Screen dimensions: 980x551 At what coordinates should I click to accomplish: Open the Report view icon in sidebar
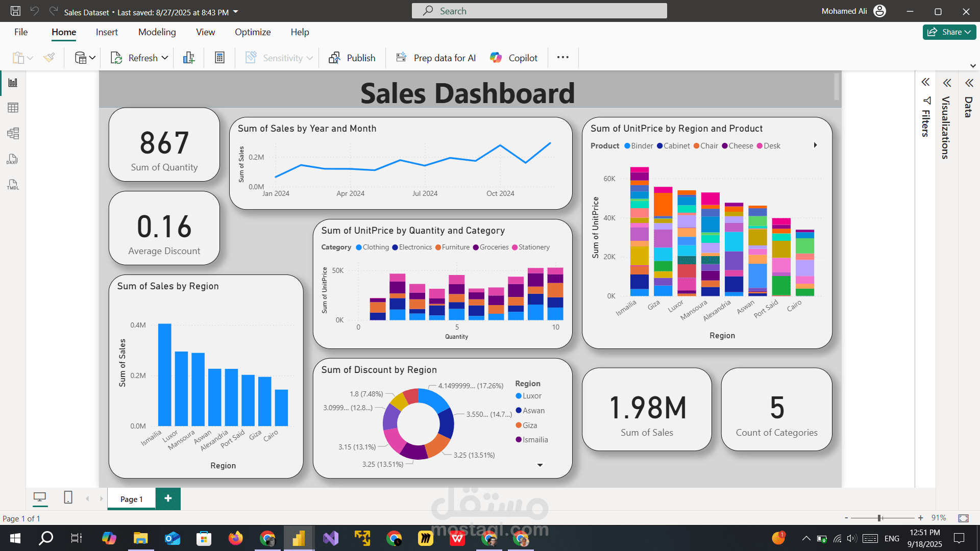point(13,83)
